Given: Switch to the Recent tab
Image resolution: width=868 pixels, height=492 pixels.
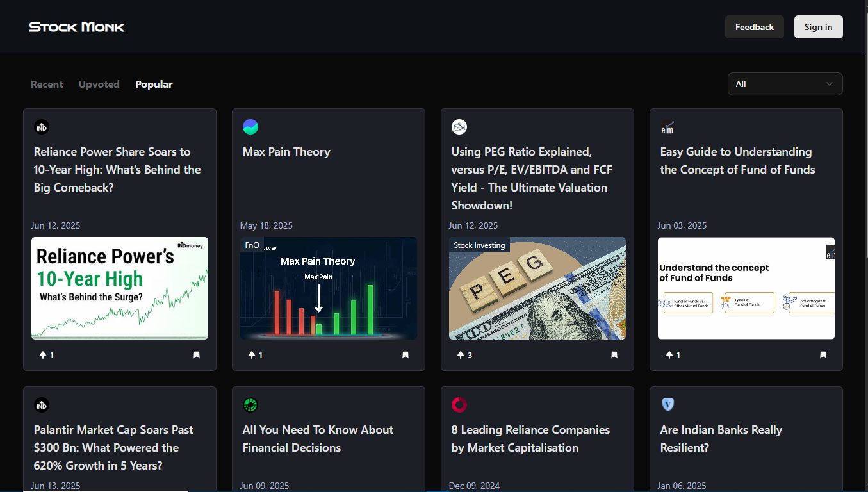Looking at the screenshot, I should point(47,85).
